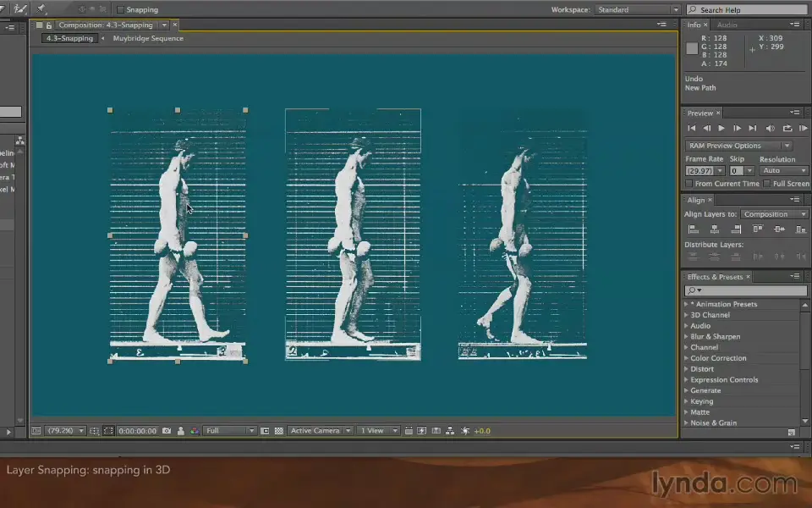Step to Next Frame in Preview panel
Image resolution: width=812 pixels, height=508 pixels.
(x=737, y=128)
